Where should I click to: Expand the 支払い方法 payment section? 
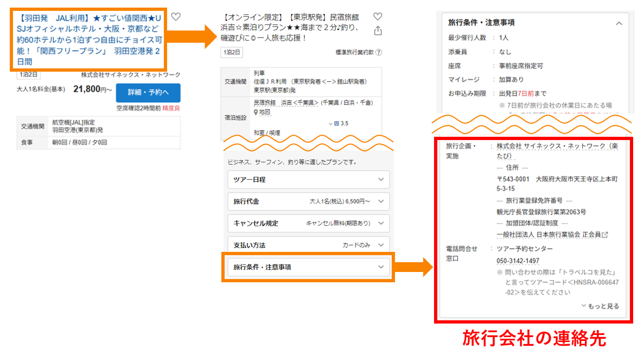(x=308, y=245)
